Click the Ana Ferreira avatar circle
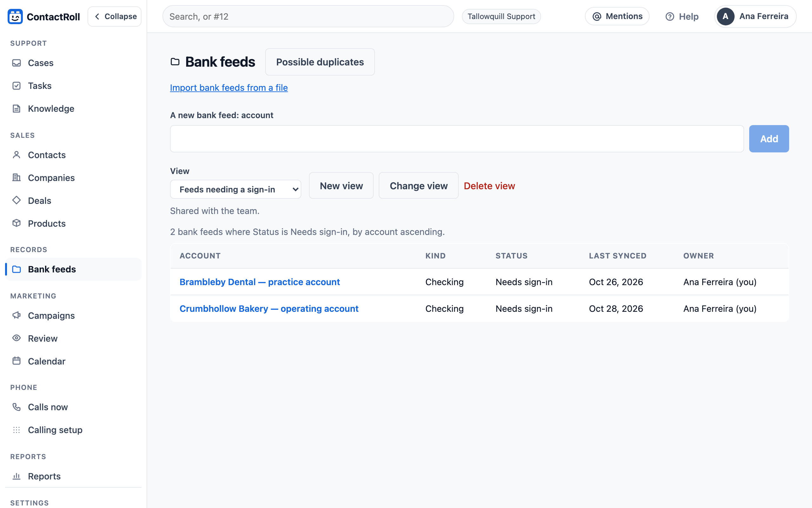 pos(725,17)
